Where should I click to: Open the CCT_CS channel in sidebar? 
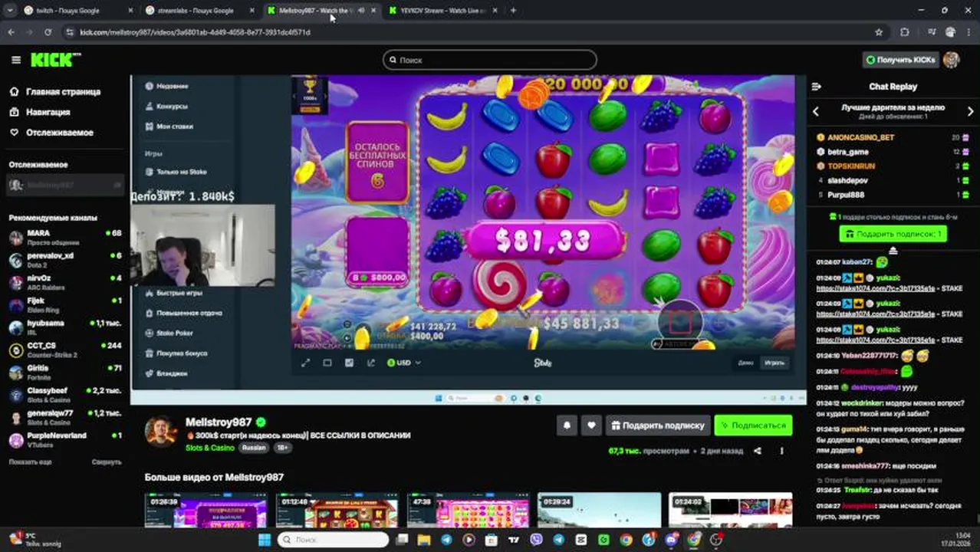click(65, 350)
